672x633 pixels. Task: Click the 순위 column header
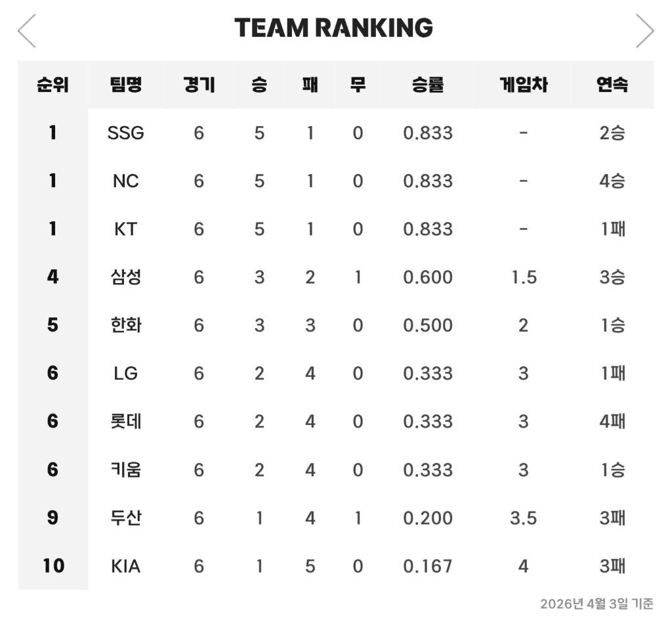coord(52,85)
